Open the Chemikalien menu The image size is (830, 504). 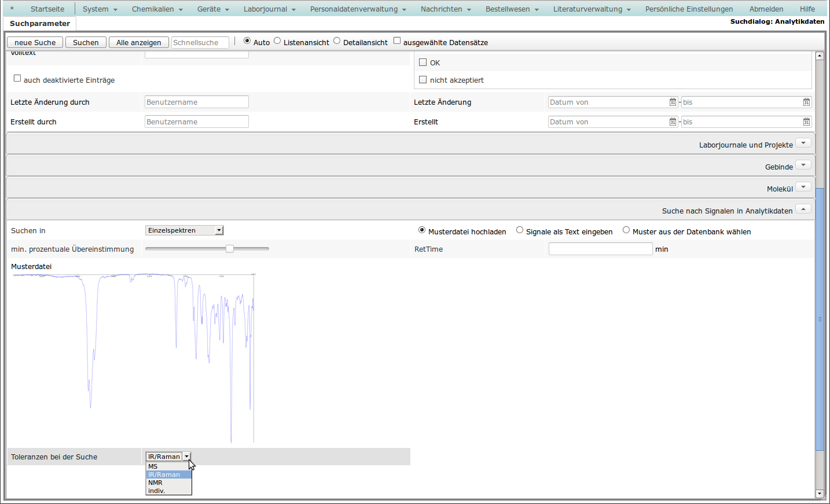(x=157, y=9)
